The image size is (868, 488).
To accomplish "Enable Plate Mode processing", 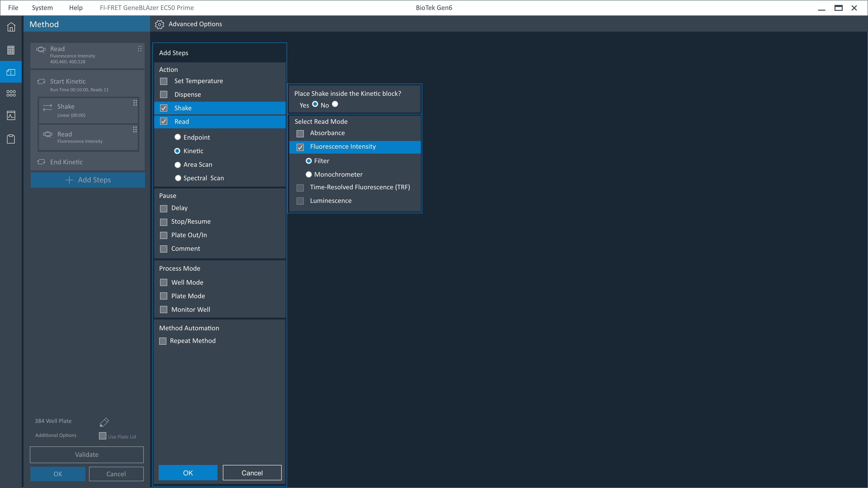I will click(x=164, y=296).
